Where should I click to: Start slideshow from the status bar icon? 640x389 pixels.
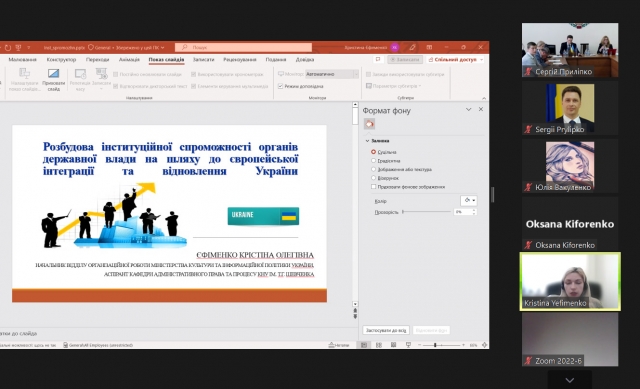pyautogui.click(x=408, y=345)
